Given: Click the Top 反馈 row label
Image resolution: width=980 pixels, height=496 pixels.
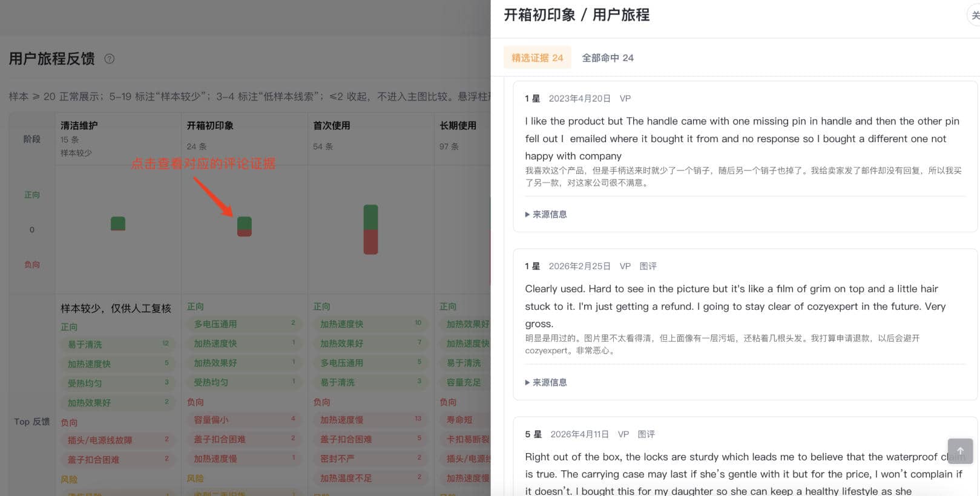Looking at the screenshot, I should pos(32,422).
